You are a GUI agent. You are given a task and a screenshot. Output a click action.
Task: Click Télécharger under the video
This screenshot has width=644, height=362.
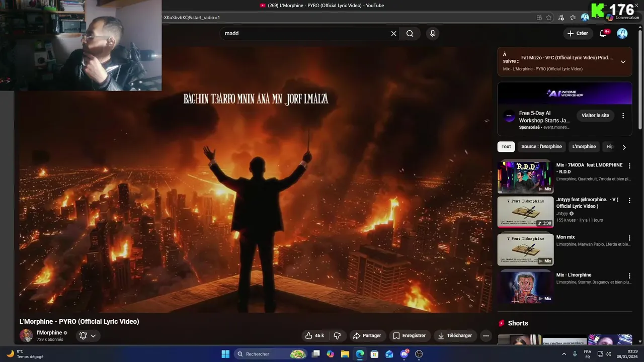[x=454, y=335]
